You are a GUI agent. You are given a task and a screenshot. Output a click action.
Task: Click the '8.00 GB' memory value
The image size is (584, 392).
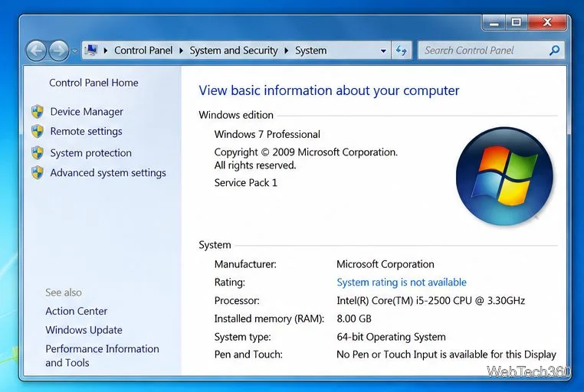point(354,318)
